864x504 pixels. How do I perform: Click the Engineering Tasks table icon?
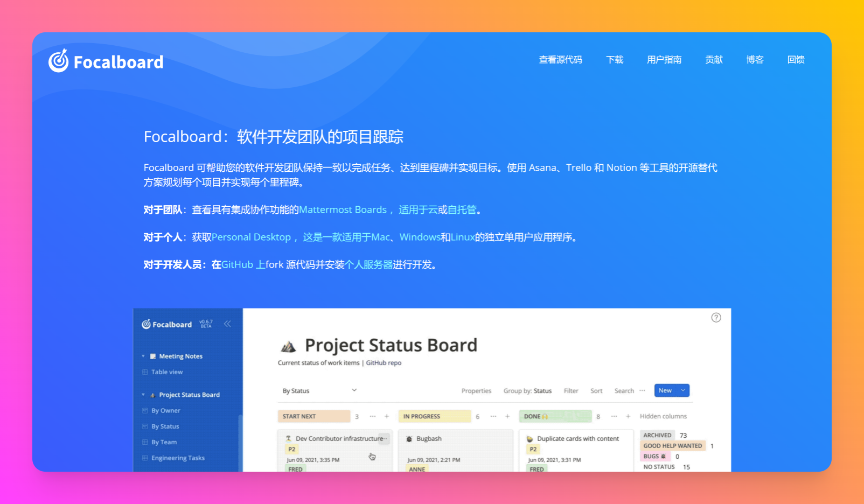click(x=145, y=458)
